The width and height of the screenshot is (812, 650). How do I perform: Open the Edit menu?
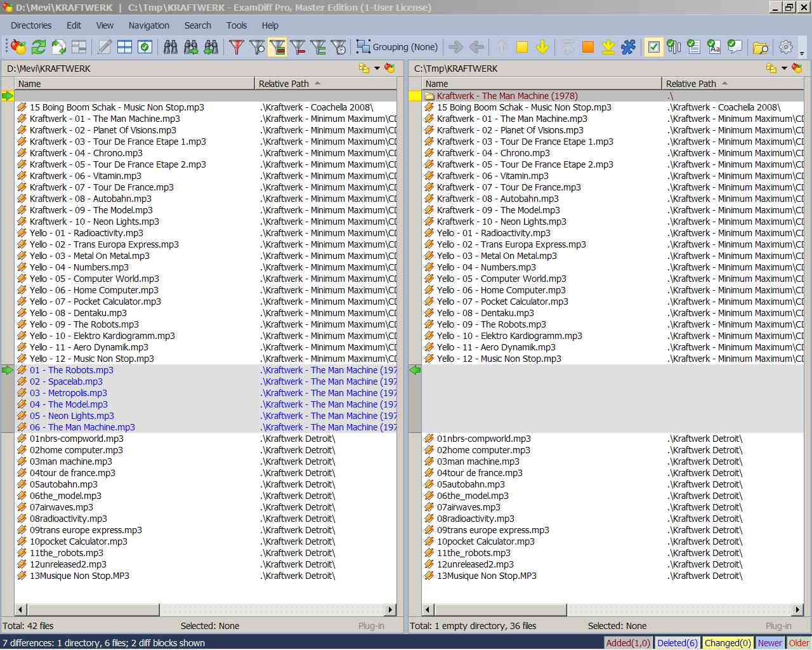tap(74, 25)
